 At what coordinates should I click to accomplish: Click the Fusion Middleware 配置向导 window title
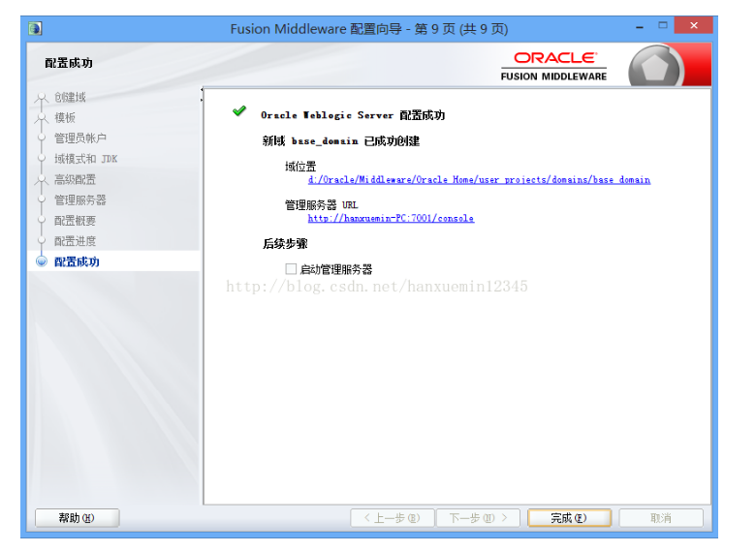coord(369,29)
